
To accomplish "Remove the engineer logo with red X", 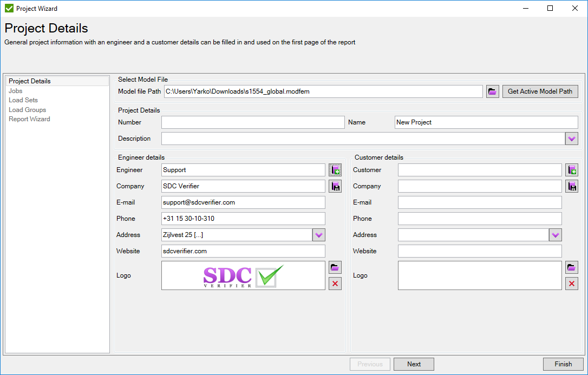I will [335, 284].
